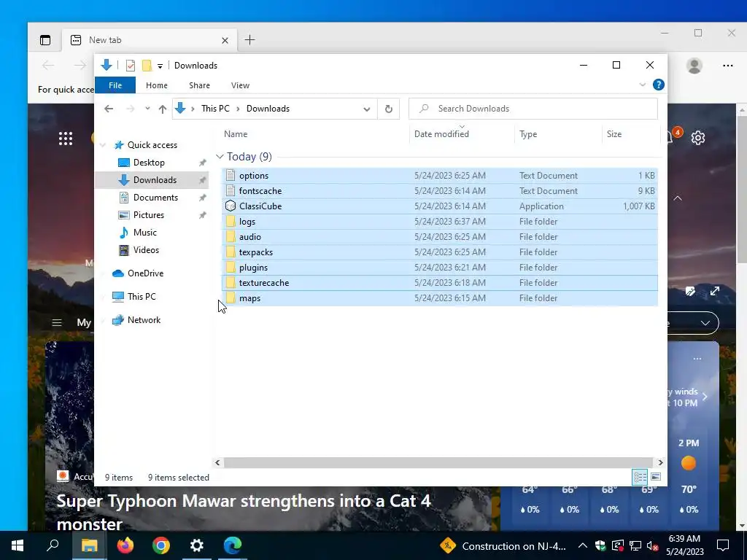Open Network in the navigation pane
The height and width of the screenshot is (560, 747).
pyautogui.click(x=144, y=320)
